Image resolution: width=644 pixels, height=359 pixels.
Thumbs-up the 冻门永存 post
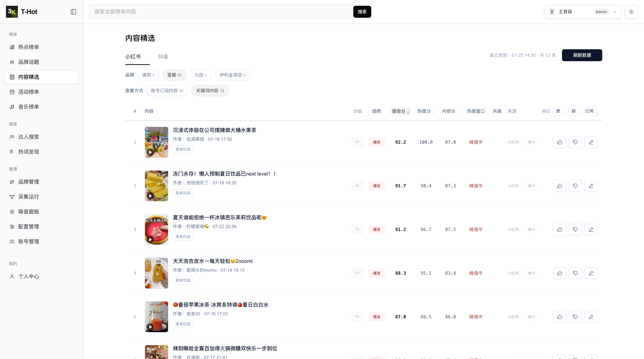pyautogui.click(x=560, y=186)
